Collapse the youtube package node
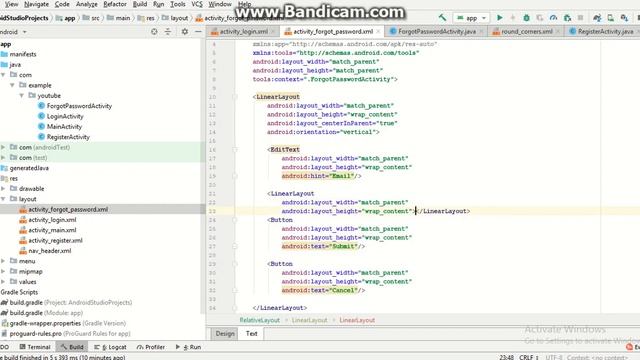 (x=21, y=96)
